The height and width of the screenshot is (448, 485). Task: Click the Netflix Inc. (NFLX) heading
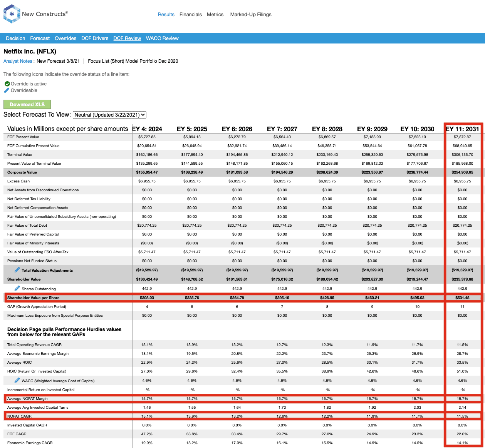click(30, 51)
